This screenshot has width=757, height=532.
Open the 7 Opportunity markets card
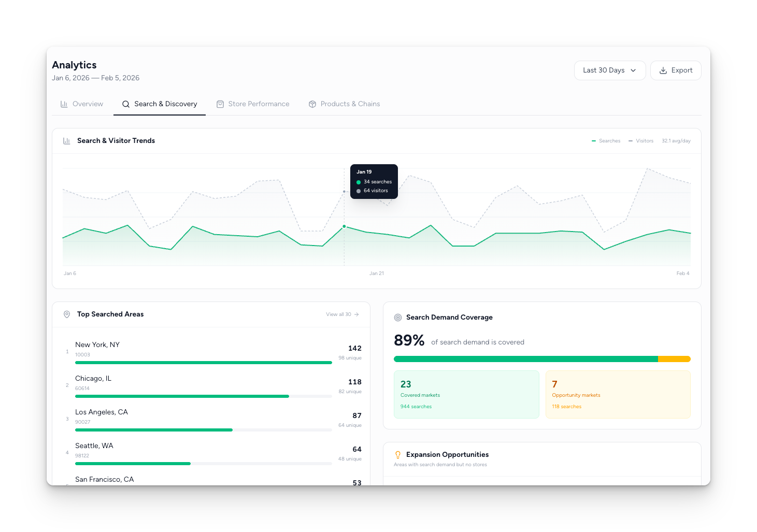(x=618, y=394)
